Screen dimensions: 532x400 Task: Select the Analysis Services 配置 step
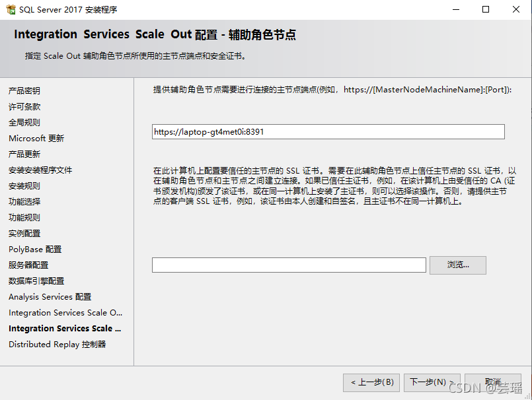point(50,297)
